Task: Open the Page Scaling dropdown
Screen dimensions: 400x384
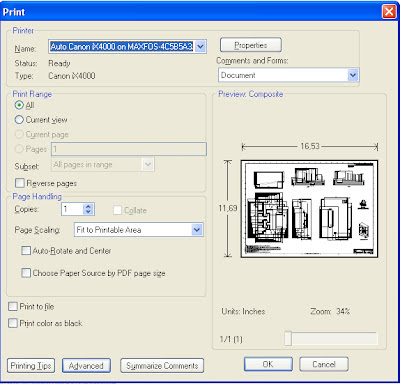Action: click(197, 230)
